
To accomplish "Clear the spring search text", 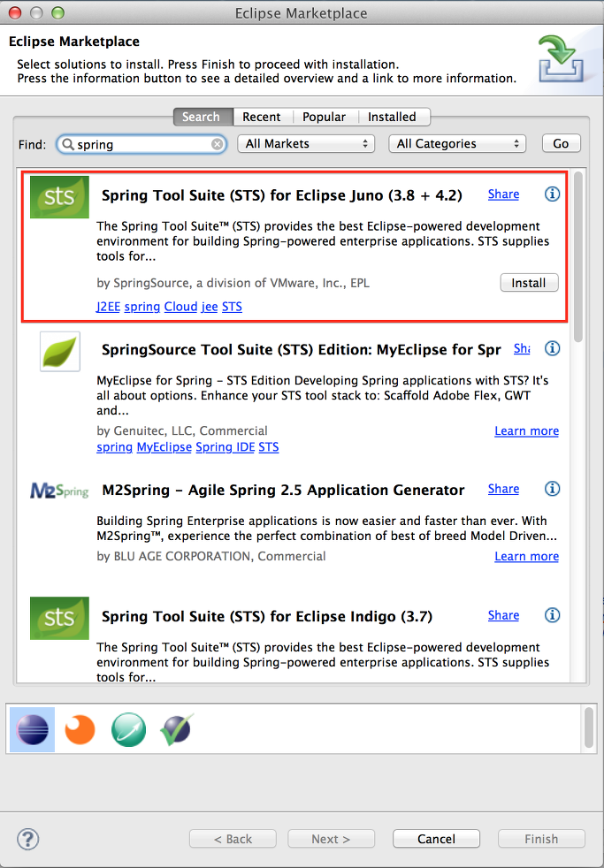I will 218,144.
